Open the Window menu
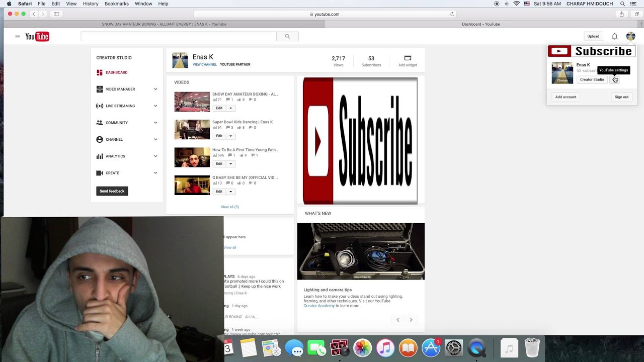The image size is (644, 362). pyautogui.click(x=143, y=4)
